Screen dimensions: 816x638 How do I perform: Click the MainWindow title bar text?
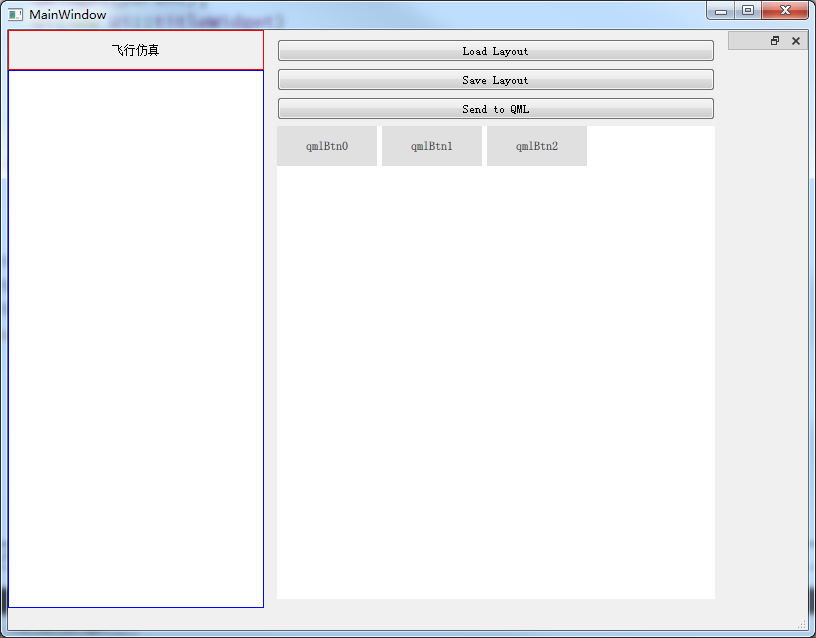click(x=67, y=14)
